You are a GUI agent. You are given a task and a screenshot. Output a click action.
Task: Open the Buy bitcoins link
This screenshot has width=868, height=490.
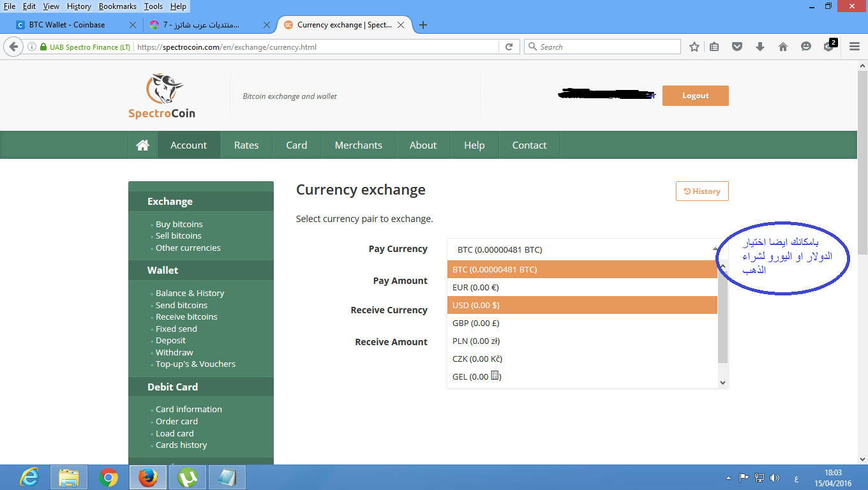click(x=179, y=224)
